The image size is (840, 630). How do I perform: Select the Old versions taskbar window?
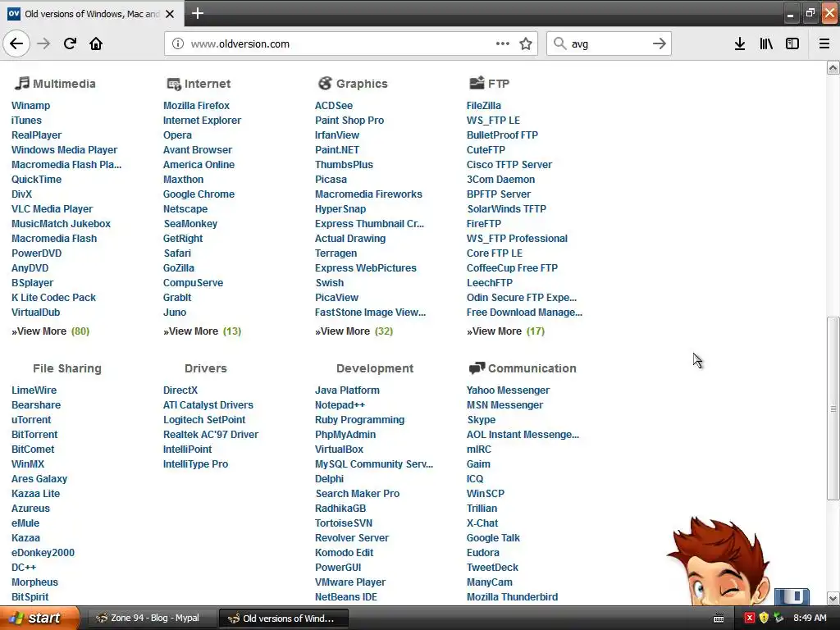[x=284, y=619]
